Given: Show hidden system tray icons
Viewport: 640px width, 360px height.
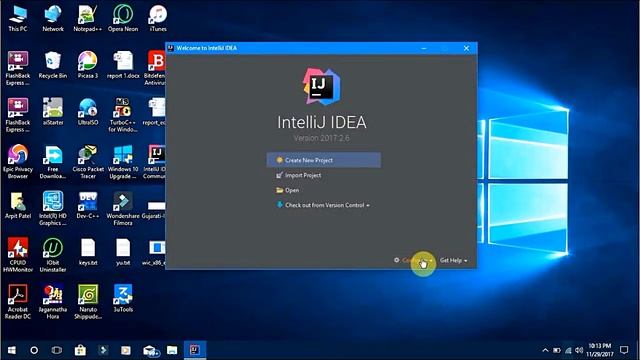Looking at the screenshot, I should [x=545, y=350].
